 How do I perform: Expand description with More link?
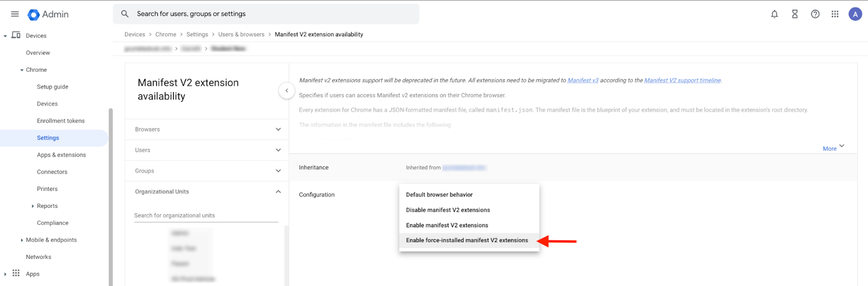(x=833, y=148)
